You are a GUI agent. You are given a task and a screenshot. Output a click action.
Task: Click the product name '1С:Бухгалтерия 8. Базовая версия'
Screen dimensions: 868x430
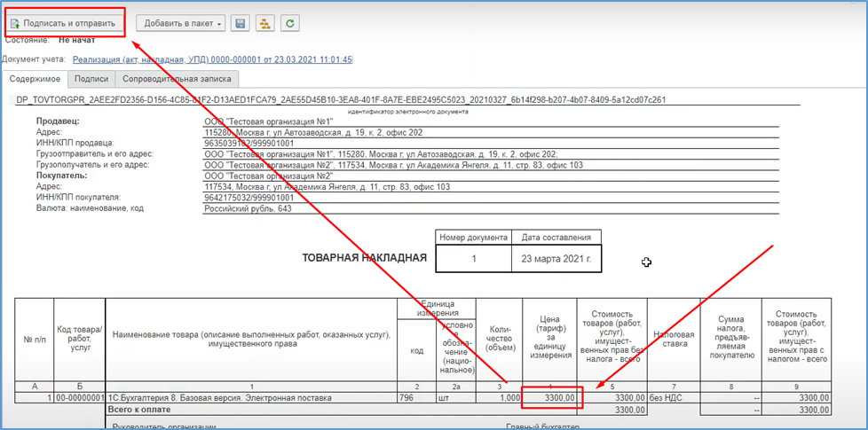coord(220,397)
